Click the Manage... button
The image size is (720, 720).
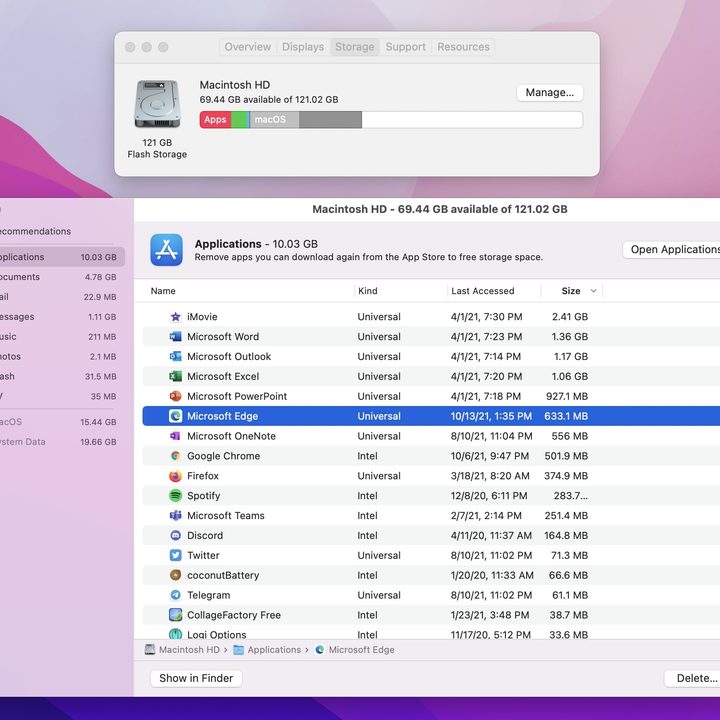[550, 93]
